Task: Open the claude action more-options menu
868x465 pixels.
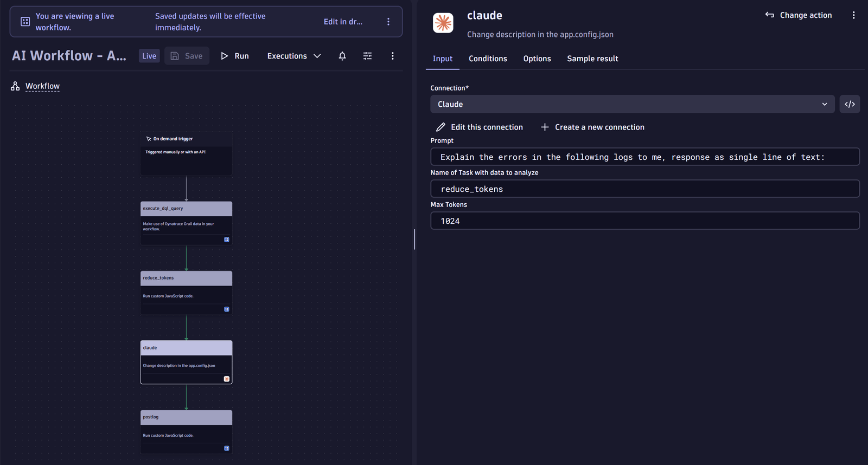Action: point(853,15)
